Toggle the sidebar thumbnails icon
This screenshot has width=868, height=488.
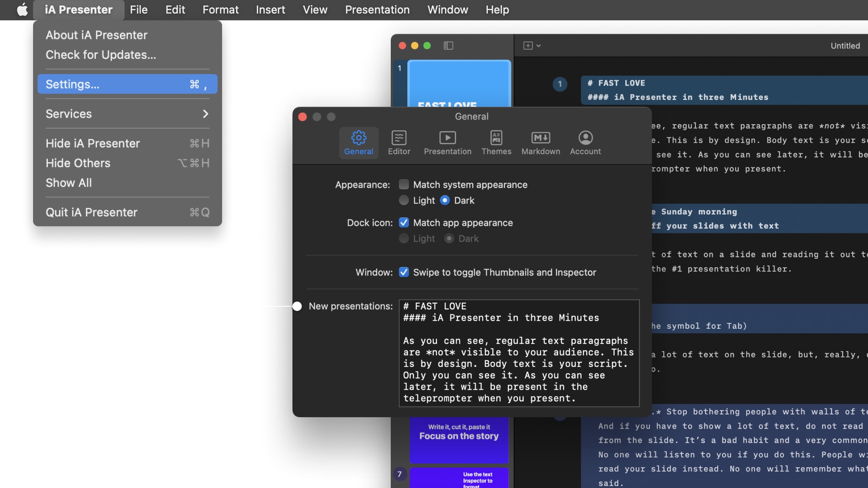pos(448,45)
